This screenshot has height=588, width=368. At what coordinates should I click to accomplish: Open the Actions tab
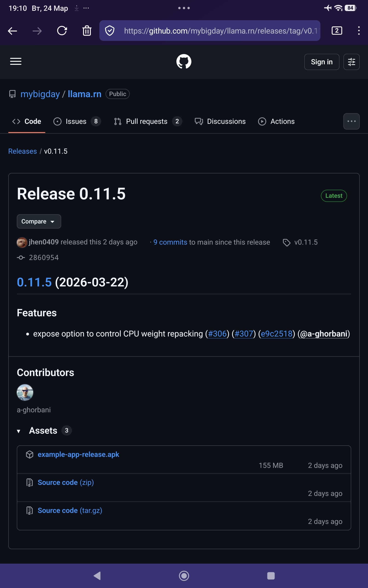point(276,121)
